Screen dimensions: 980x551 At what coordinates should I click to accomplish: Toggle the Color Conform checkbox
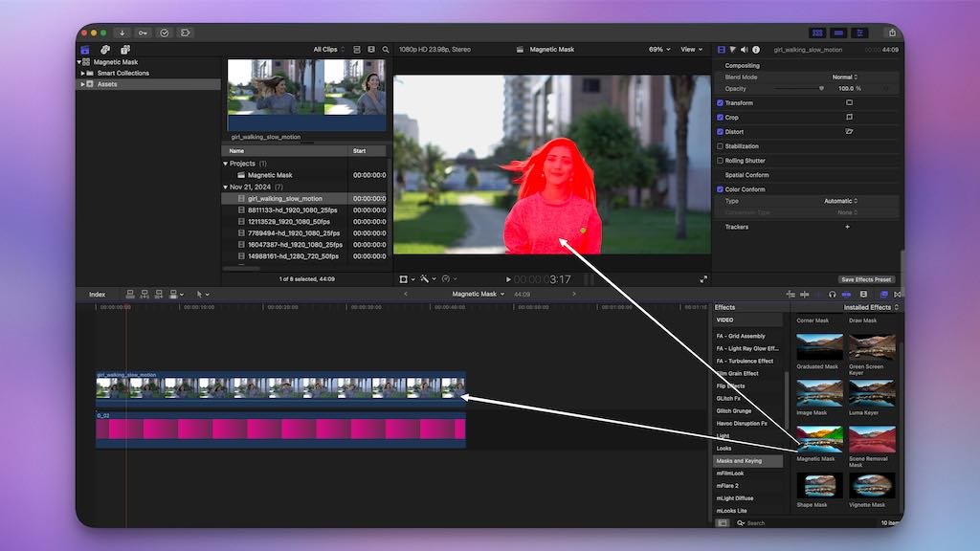720,189
